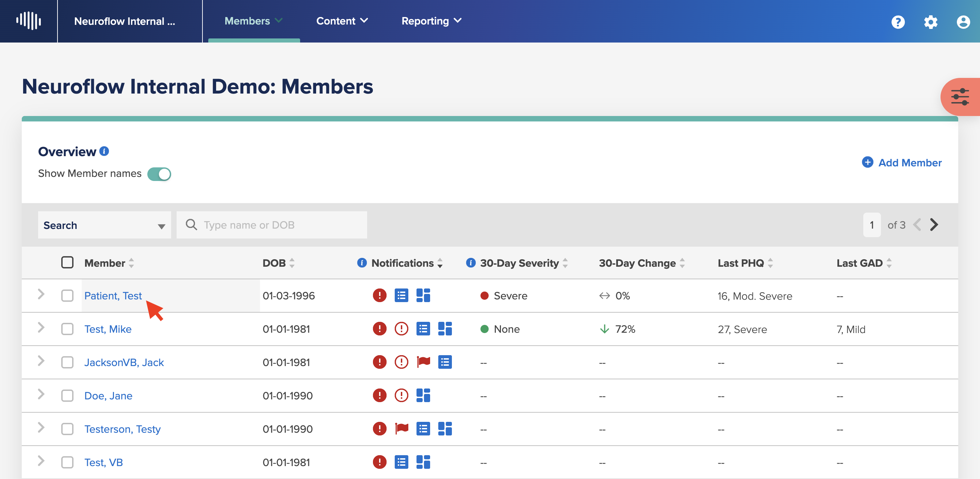This screenshot has height=479, width=980.
Task: Click dashboard tiles icon for Test, Mike
Action: tap(445, 328)
